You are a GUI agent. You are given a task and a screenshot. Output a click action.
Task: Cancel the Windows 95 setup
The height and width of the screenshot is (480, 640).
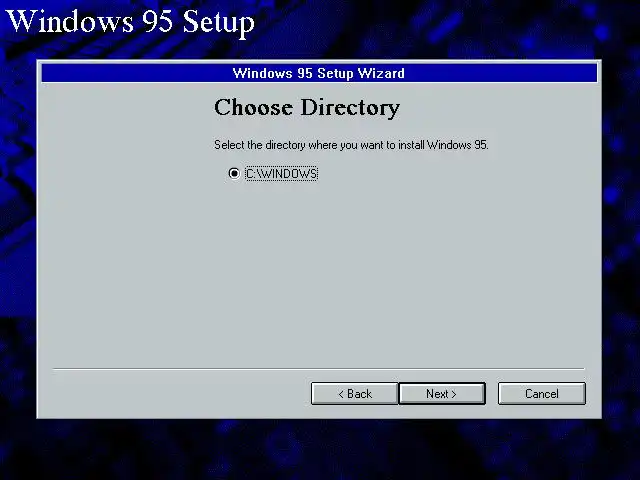pos(542,393)
